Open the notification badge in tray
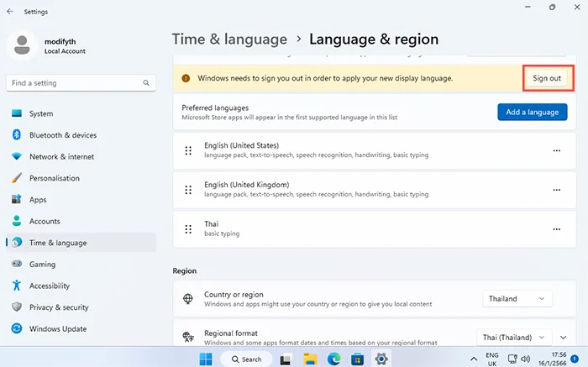 coord(575,359)
